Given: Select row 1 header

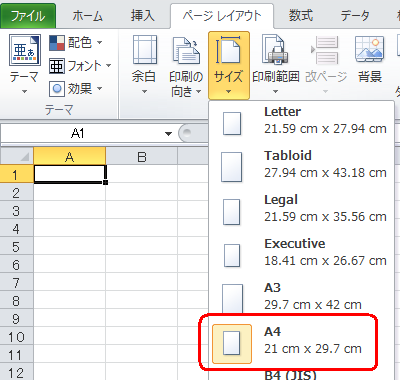Looking at the screenshot, I should click(x=17, y=174).
